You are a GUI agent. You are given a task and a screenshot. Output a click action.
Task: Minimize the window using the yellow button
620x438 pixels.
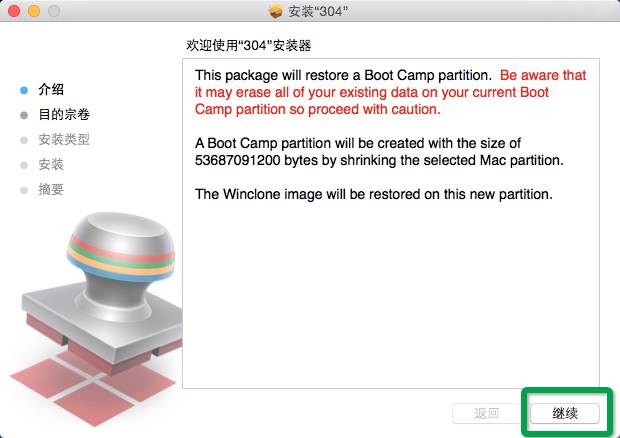point(34,11)
